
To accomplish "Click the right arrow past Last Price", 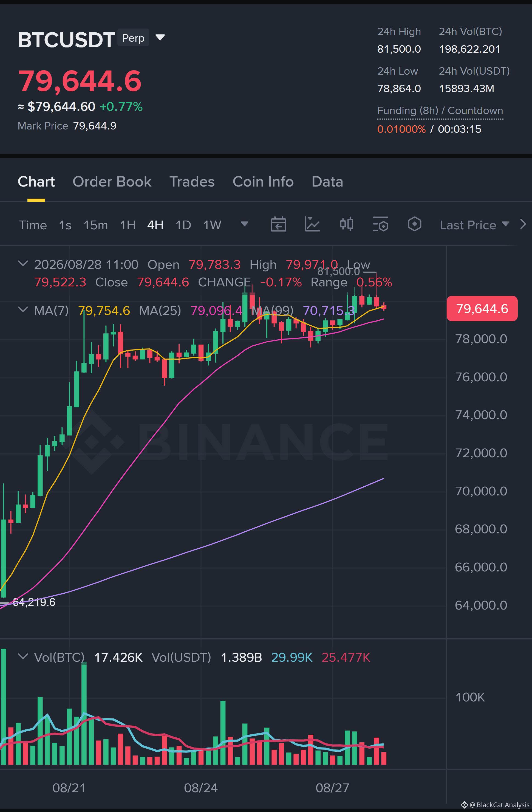I will [x=523, y=224].
